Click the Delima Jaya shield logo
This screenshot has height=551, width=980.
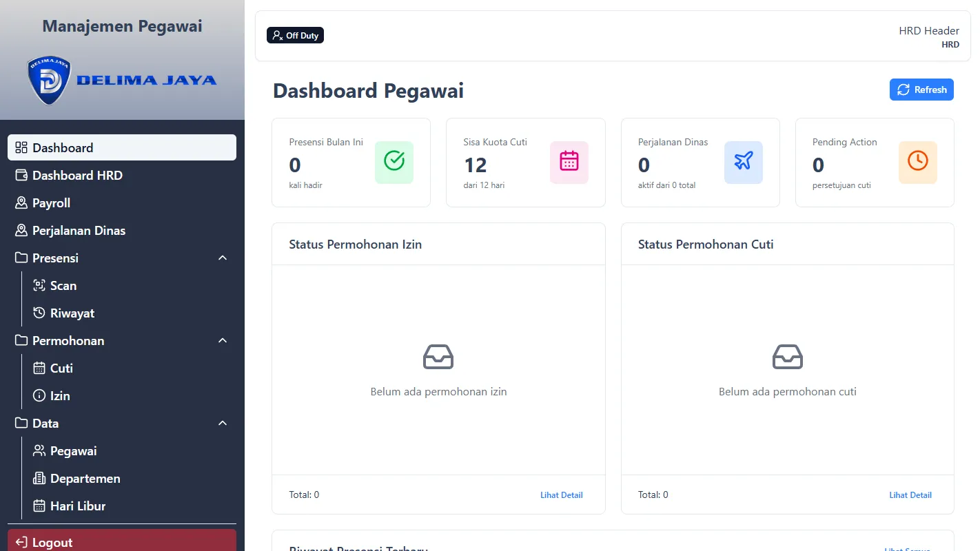pos(49,81)
